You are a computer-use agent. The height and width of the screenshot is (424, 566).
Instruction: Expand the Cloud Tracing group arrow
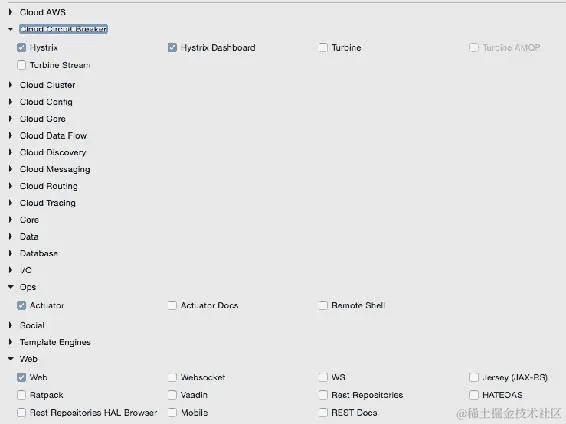coord(10,203)
